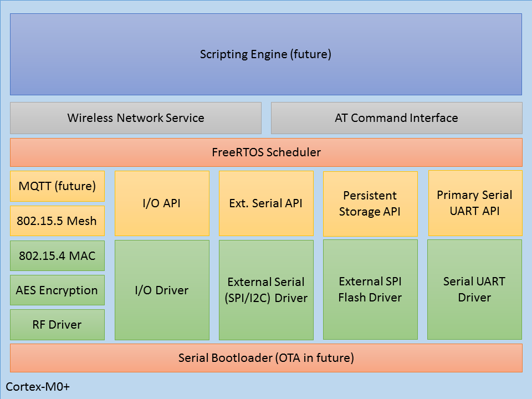Image resolution: width=532 pixels, height=399 pixels.
Task: Click the AT Command Interface block
Action: point(396,117)
